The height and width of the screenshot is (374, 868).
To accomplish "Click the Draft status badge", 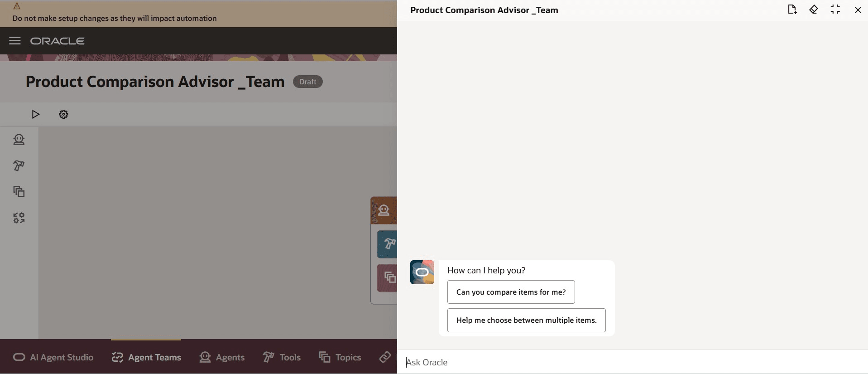I will click(307, 82).
